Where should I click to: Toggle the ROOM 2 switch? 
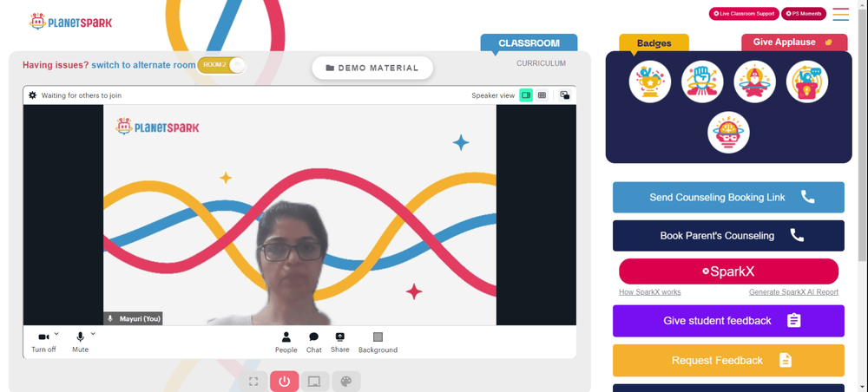[x=221, y=65]
